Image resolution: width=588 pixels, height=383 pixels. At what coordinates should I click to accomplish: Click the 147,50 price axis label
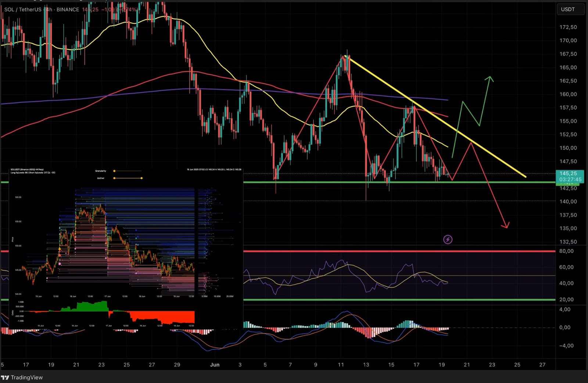point(568,162)
